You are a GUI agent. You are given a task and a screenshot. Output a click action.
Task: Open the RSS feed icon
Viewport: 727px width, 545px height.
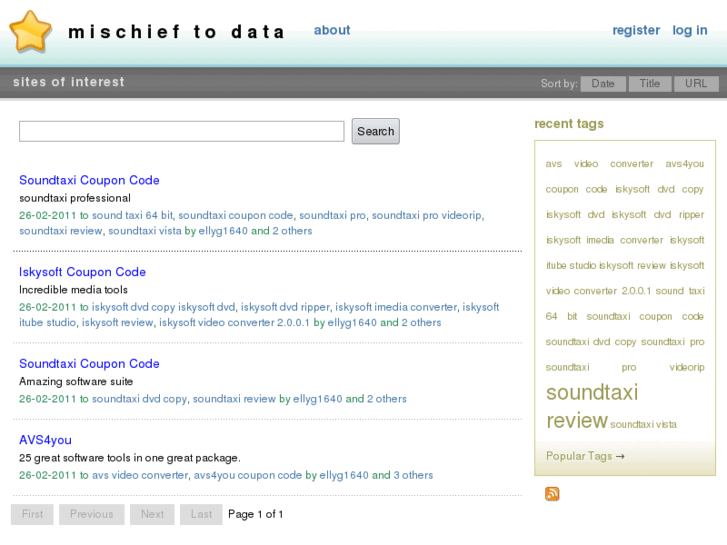pos(552,494)
